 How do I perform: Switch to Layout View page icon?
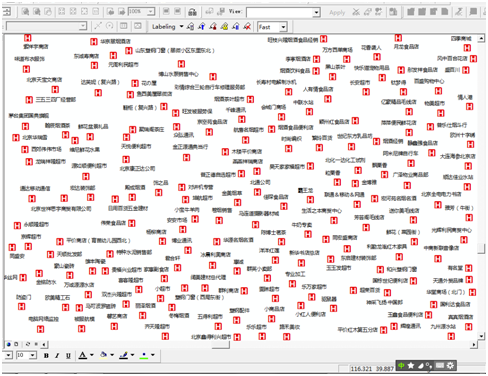16,344
